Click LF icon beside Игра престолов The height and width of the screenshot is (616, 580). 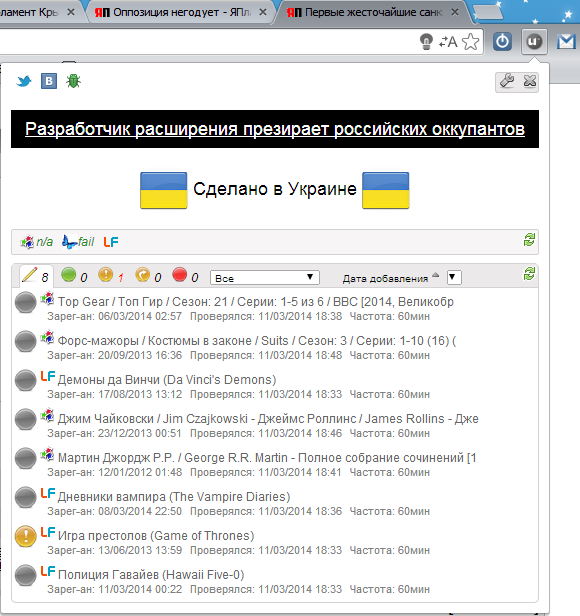[48, 532]
